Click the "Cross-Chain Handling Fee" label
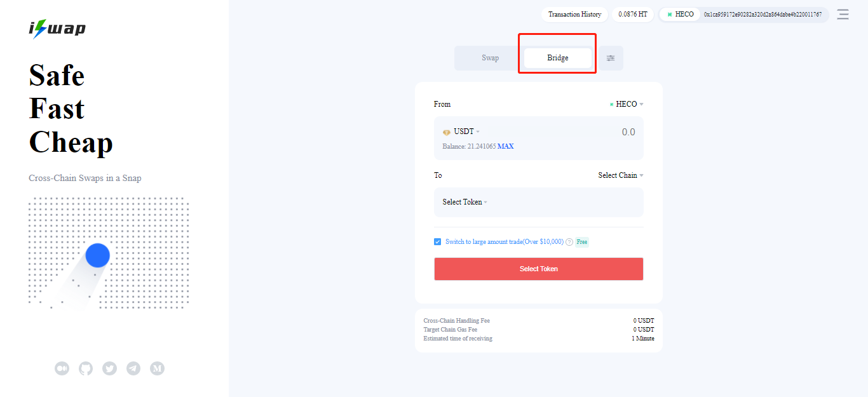Screen dimensions: 868x397 (457, 321)
